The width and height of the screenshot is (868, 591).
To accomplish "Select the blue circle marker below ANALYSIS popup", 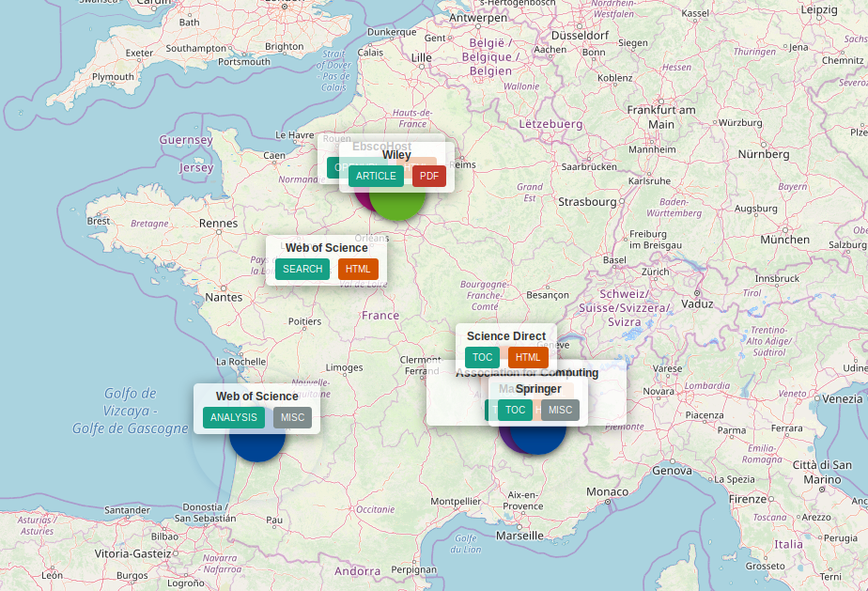I will (x=257, y=447).
